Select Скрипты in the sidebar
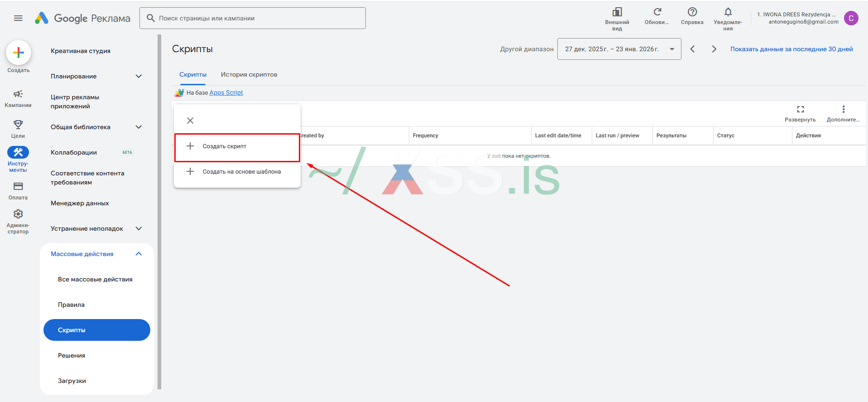Image resolution: width=868 pixels, height=402 pixels. [97, 330]
